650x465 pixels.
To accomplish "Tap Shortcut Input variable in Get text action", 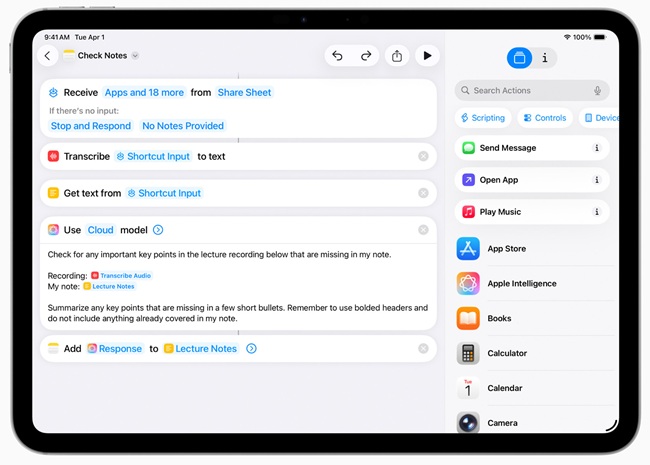I will [165, 193].
